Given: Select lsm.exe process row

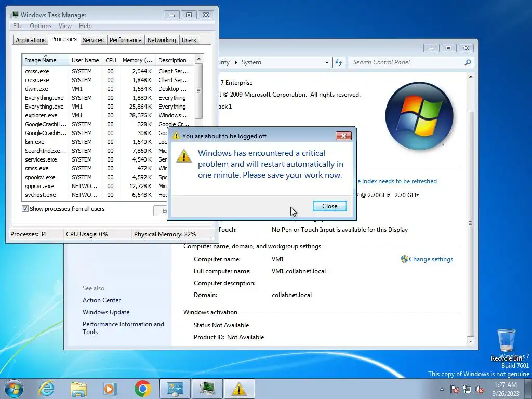Looking at the screenshot, I should [x=95, y=142].
